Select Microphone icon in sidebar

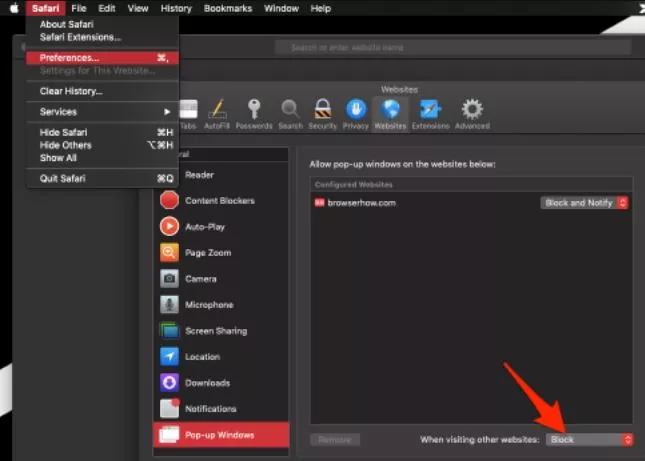(x=169, y=305)
